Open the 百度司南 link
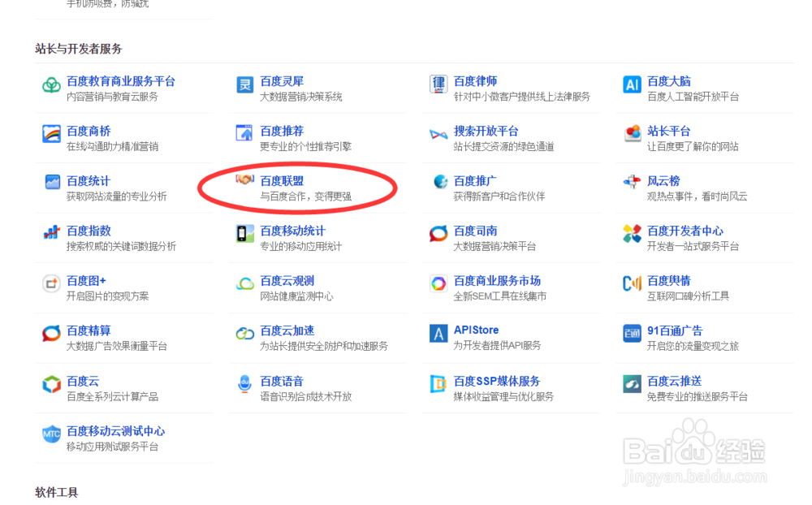The height and width of the screenshot is (505, 812). point(475,231)
